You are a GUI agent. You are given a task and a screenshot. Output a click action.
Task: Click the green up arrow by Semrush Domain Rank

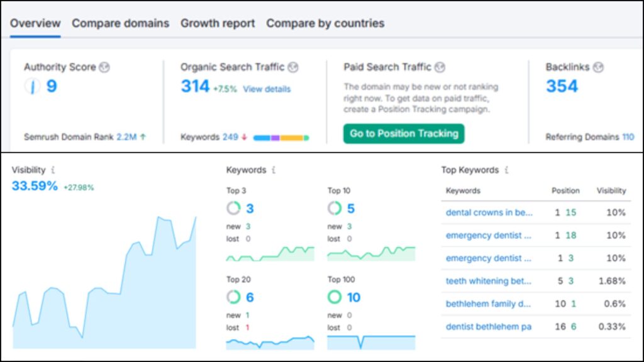point(143,137)
